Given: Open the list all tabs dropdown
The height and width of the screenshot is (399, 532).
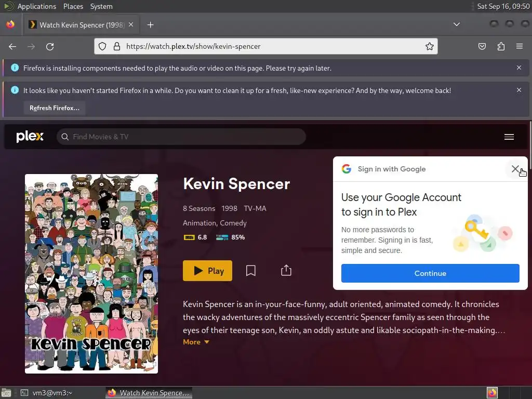Looking at the screenshot, I should 457,24.
